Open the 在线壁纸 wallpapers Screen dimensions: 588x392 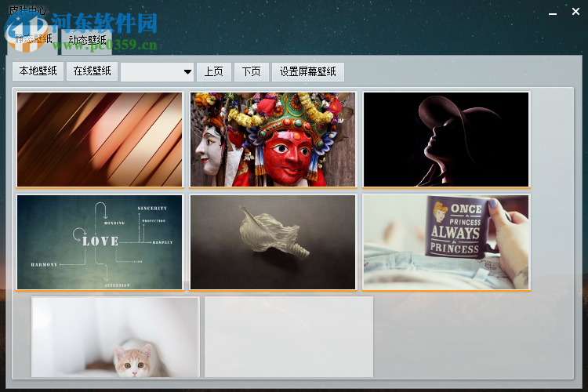coord(92,71)
